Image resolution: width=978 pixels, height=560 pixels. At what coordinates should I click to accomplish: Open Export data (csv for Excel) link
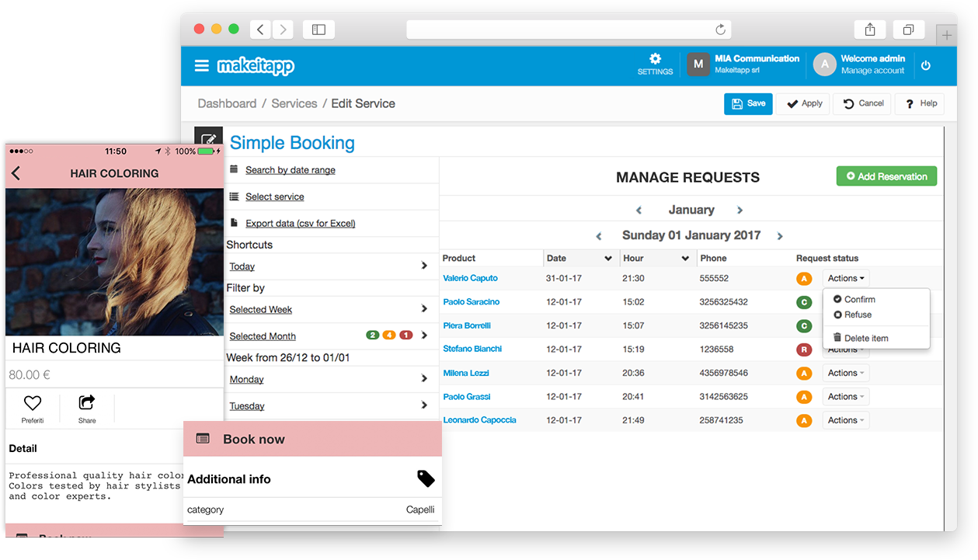[x=300, y=223]
